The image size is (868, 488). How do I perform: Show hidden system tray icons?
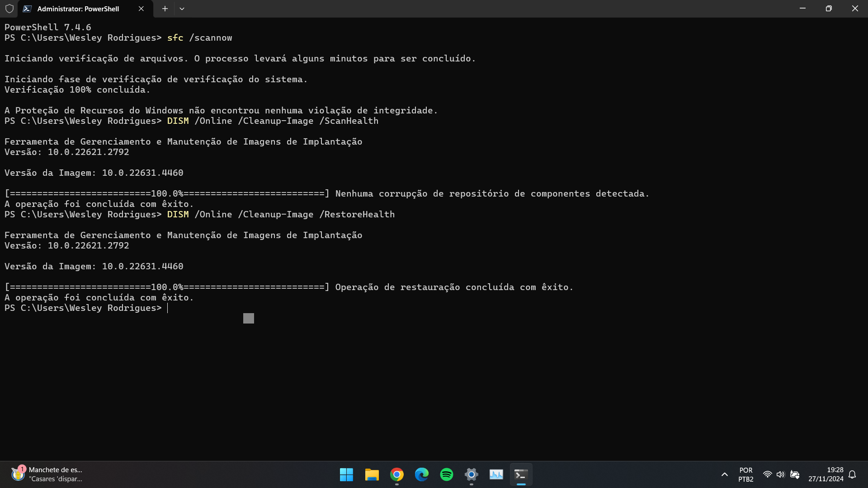(x=725, y=474)
